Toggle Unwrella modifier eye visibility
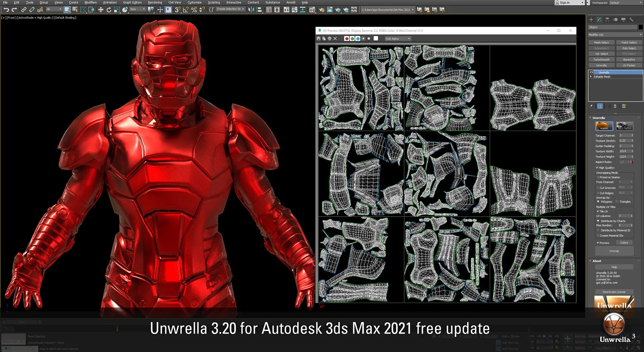The image size is (644, 352). pyautogui.click(x=592, y=72)
